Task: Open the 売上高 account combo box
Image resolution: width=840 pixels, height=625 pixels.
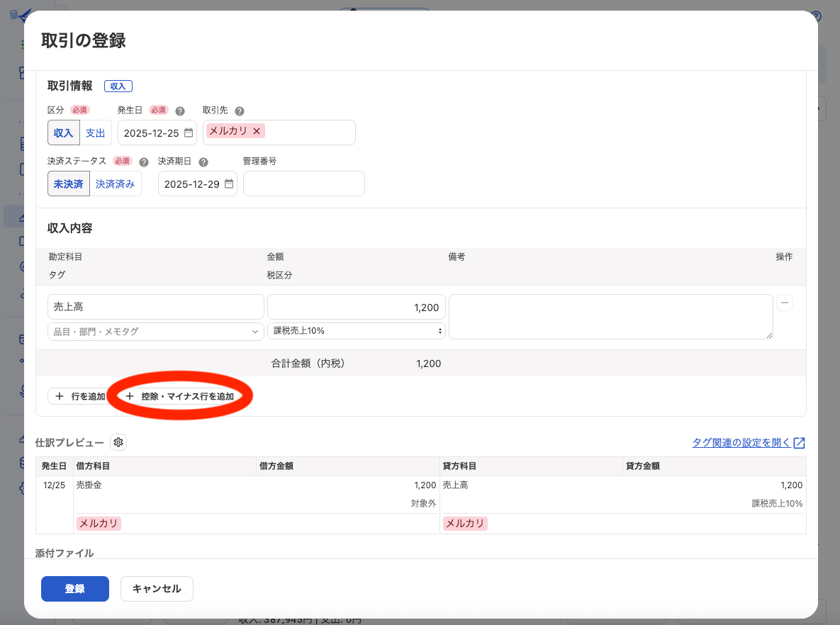Action: 155,307
